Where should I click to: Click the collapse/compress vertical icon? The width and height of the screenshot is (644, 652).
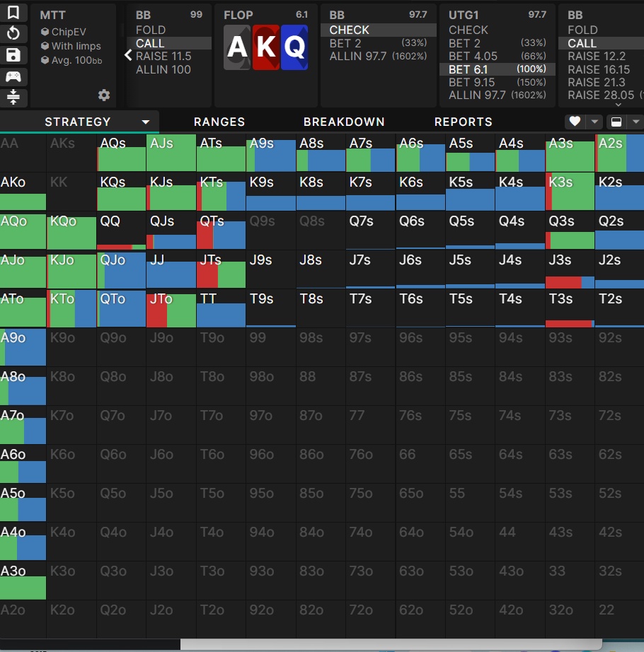pos(13,97)
